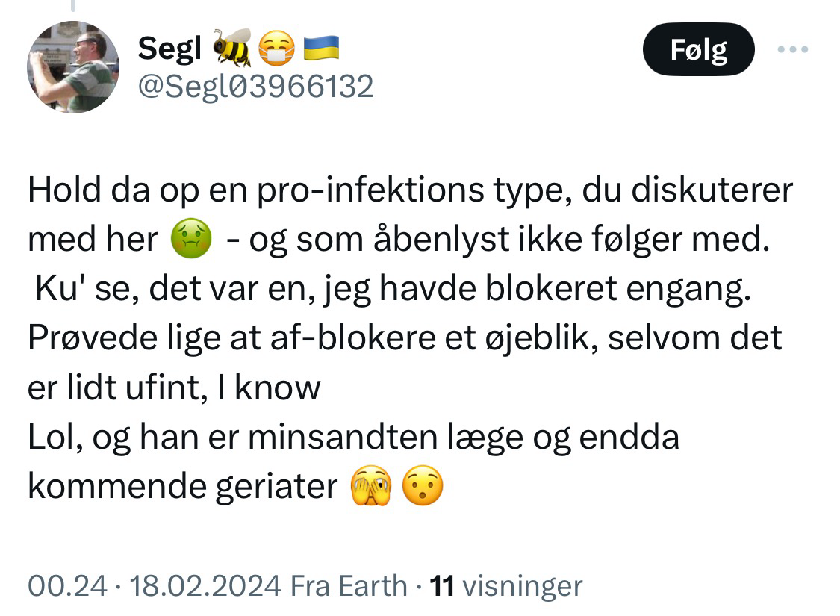Click the bee emoji beside the name
The width and height of the screenshot is (840, 616).
point(232,48)
